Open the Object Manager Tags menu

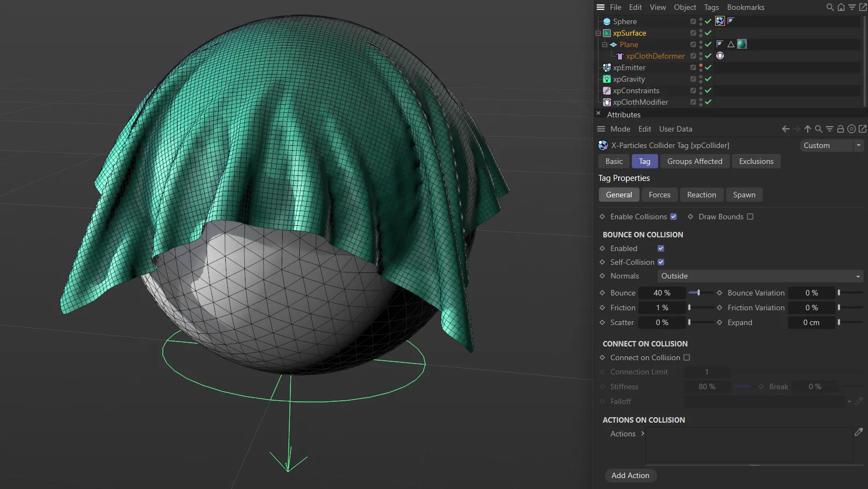(x=711, y=7)
